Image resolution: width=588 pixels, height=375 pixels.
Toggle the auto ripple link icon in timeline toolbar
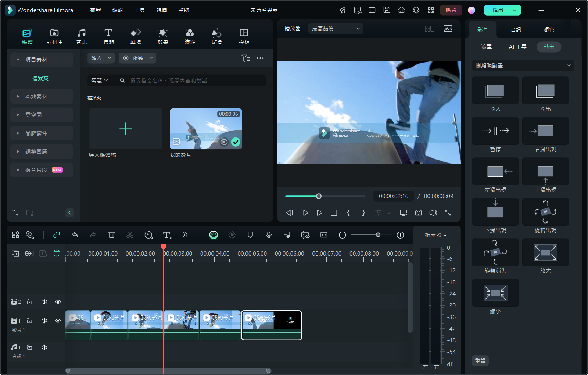pos(57,235)
